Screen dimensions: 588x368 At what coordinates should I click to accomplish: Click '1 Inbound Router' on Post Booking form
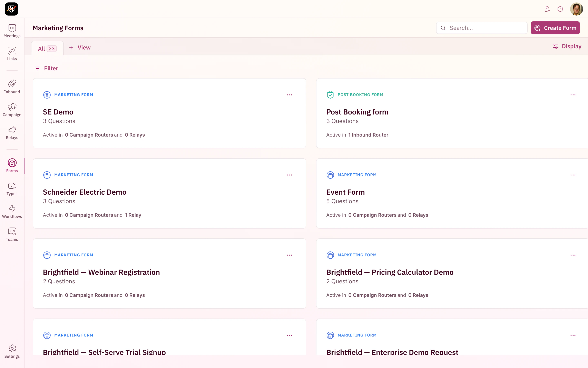click(x=368, y=135)
